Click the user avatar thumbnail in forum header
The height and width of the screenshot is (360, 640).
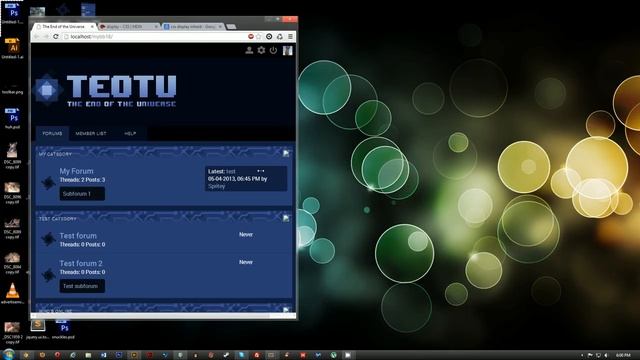pos(287,50)
